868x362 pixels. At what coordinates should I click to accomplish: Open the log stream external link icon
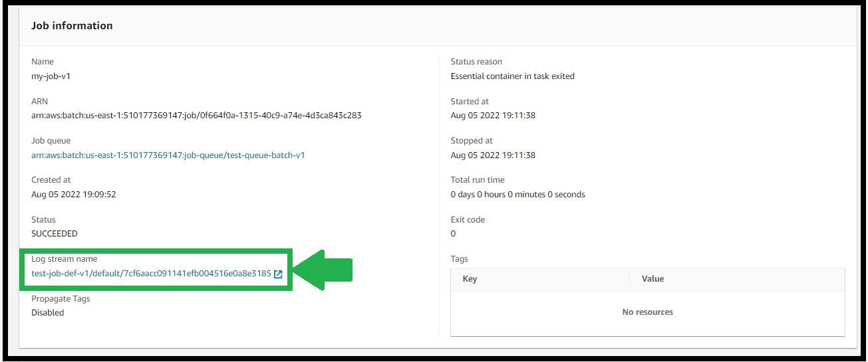(x=278, y=274)
